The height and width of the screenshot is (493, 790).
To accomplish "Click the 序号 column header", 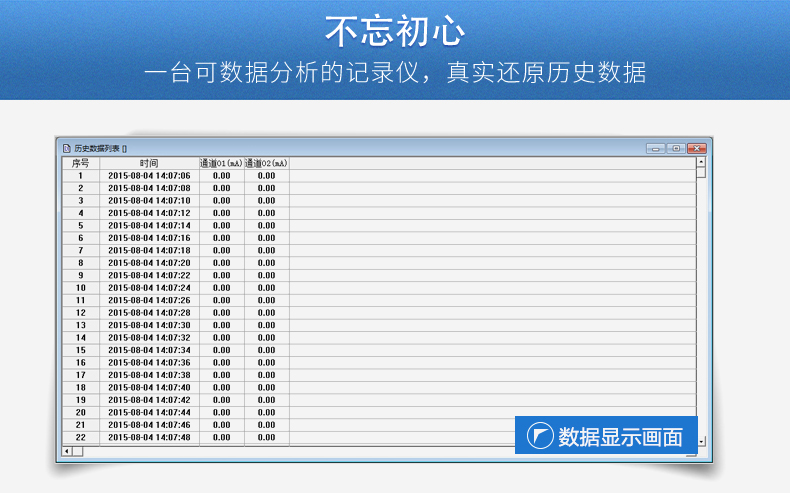I will click(81, 163).
